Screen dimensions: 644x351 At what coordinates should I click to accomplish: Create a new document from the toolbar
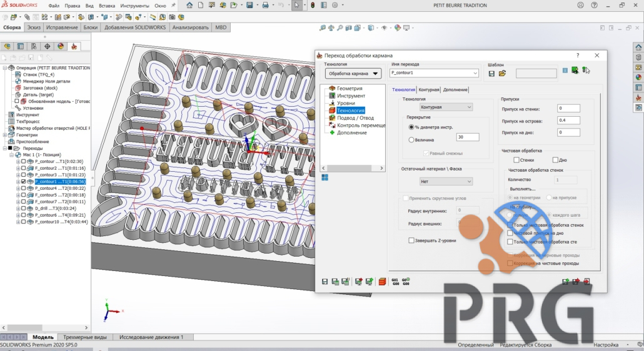pos(201,6)
